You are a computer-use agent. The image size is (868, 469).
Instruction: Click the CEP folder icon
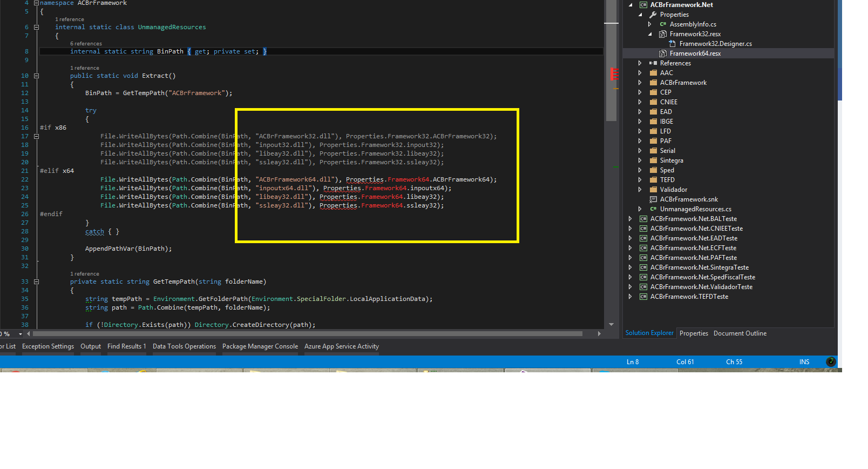click(653, 92)
